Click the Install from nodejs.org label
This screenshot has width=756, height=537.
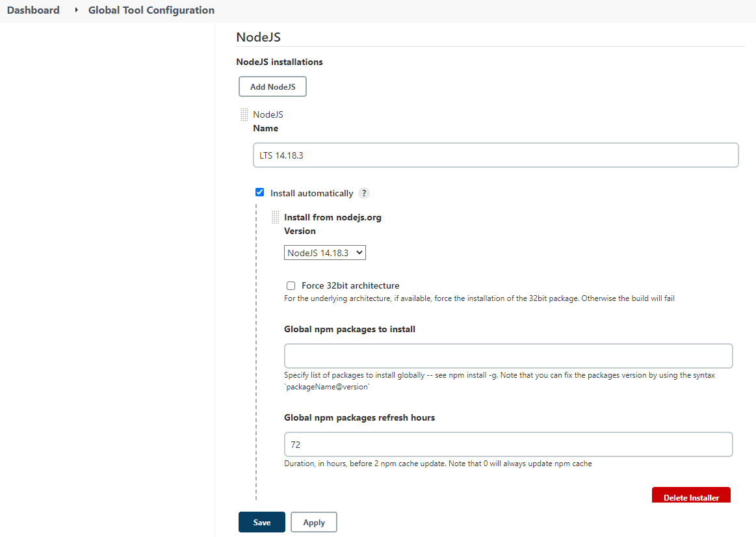point(333,217)
